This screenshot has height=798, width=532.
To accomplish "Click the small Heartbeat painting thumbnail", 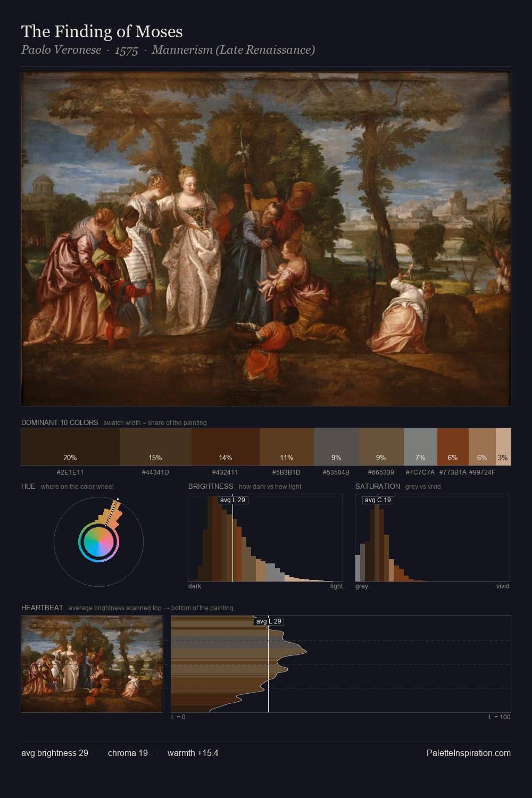I will (92, 664).
